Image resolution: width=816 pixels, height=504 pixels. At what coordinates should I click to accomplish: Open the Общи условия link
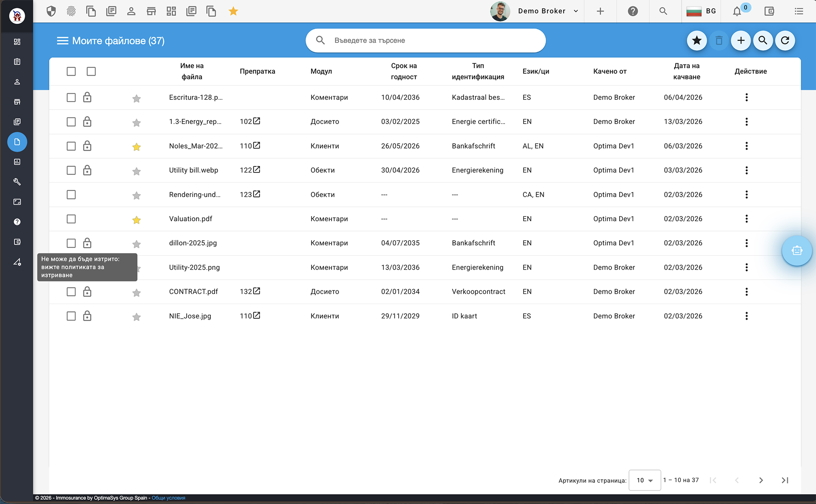(168, 498)
